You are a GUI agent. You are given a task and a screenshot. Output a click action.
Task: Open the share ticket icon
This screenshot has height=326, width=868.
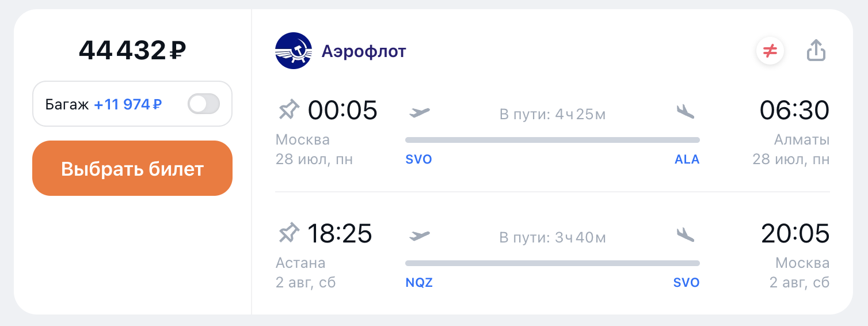[x=816, y=51]
